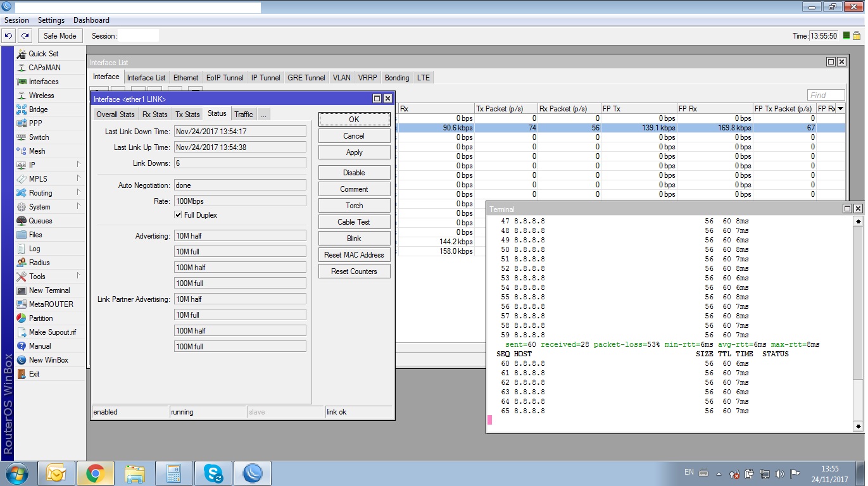This screenshot has height=486, width=868.
Task: Expand the Tools submenu in sidebar
Action: point(79,276)
